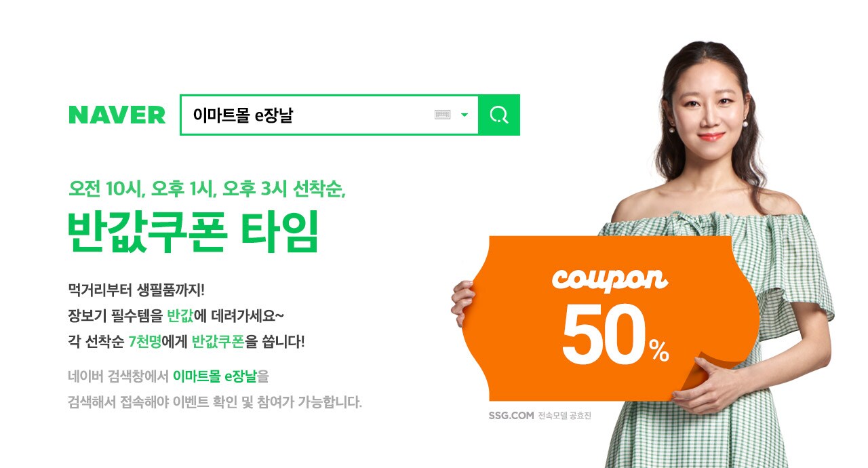The height and width of the screenshot is (468, 868).
Task: Click the 오전 10시, 오후 1시, 오후 3시 선착순 line
Action: pyautogui.click(x=208, y=189)
